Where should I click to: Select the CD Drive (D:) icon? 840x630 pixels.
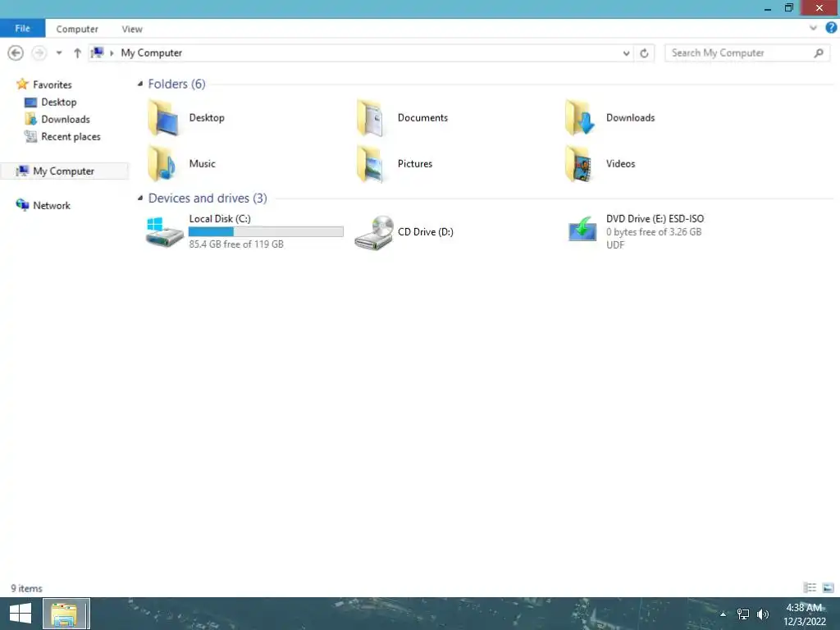coord(374,232)
